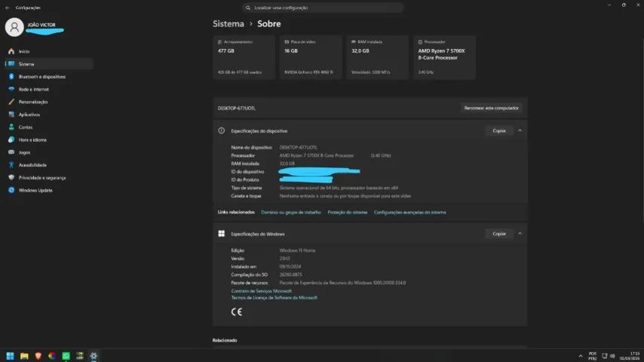This screenshot has height=362, width=644.
Task: Open Início via its home icon
Action: click(x=11, y=51)
